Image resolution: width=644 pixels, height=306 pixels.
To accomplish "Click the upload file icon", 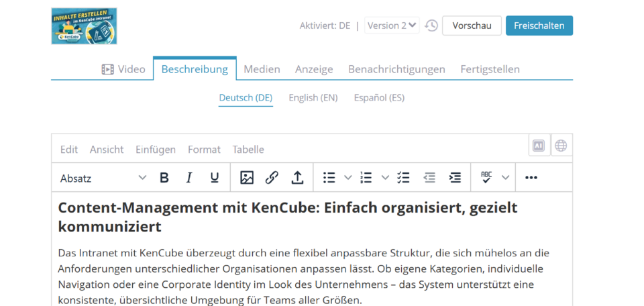I will tap(297, 177).
